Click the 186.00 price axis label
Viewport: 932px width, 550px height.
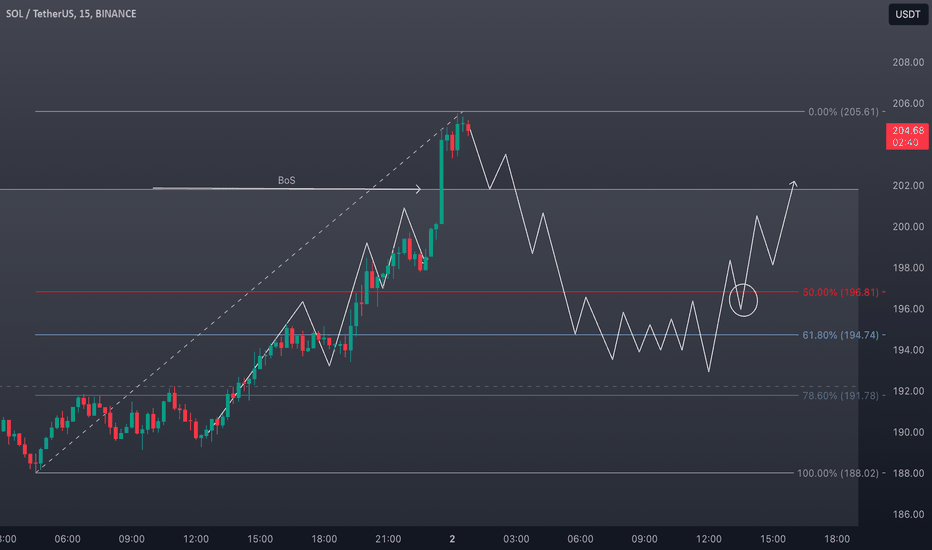point(908,514)
